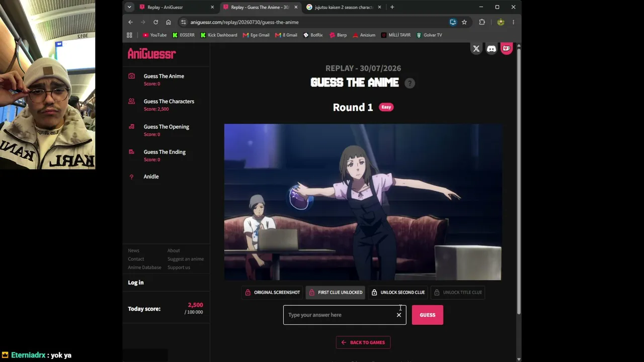Open the Anizium bookmark
The width and height of the screenshot is (644, 362).
pos(364,35)
